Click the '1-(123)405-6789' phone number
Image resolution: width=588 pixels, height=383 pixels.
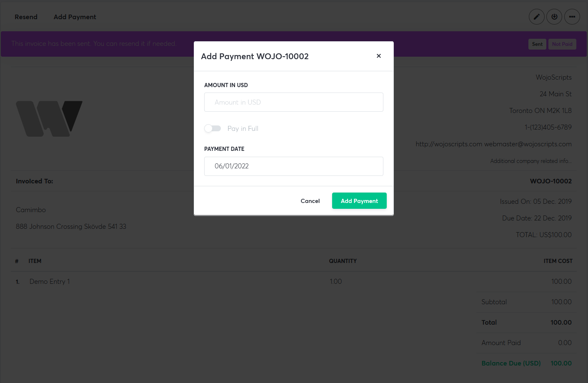548,127
